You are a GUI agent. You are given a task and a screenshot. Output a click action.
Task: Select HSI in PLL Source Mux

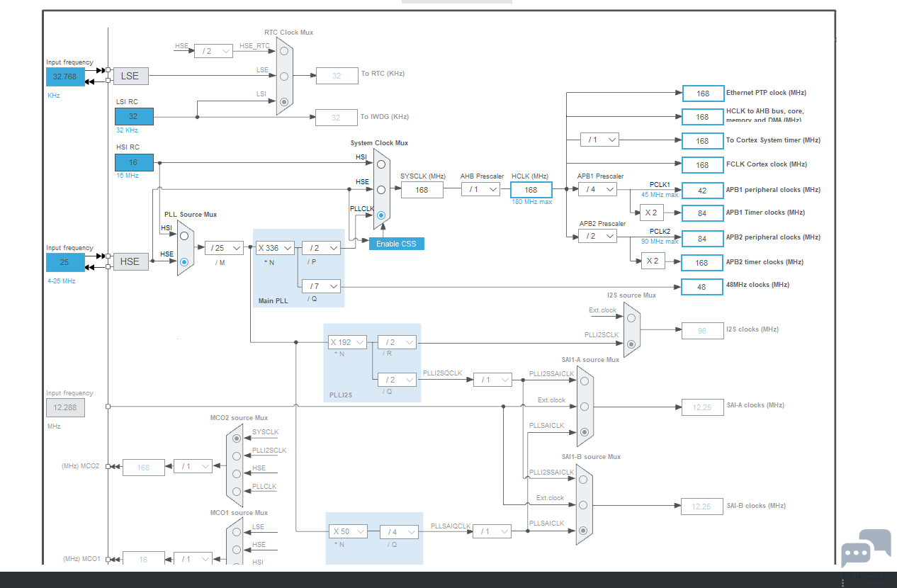[x=184, y=236]
